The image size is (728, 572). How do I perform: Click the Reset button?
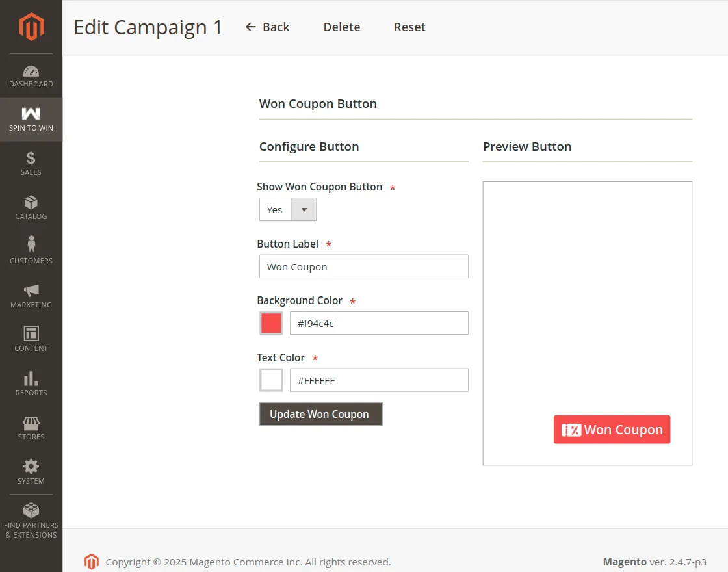pyautogui.click(x=409, y=27)
